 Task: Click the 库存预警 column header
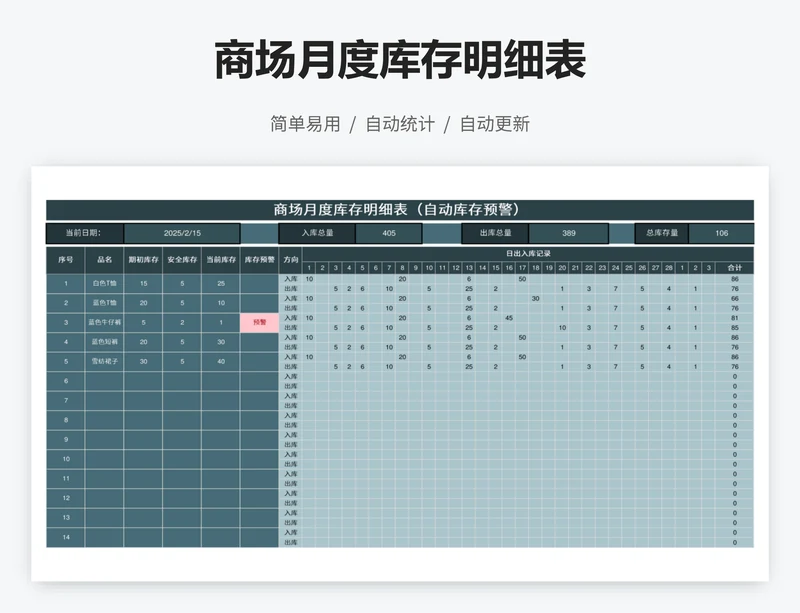[260, 260]
